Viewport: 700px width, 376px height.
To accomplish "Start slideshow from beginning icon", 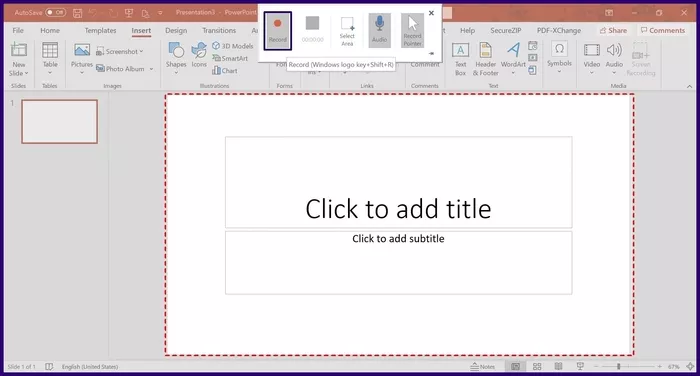I will tap(129, 13).
